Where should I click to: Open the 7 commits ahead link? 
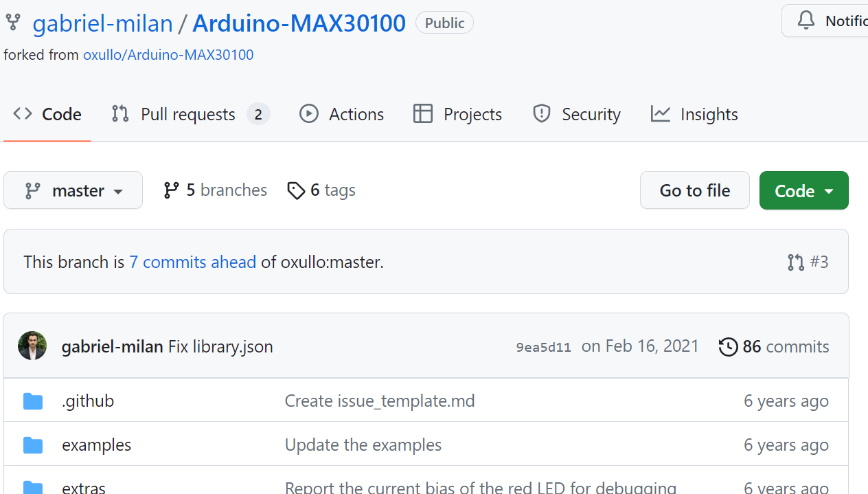click(x=192, y=262)
